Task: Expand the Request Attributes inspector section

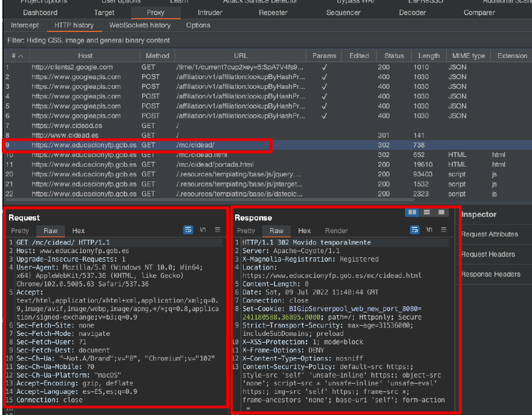Action: click(489, 234)
